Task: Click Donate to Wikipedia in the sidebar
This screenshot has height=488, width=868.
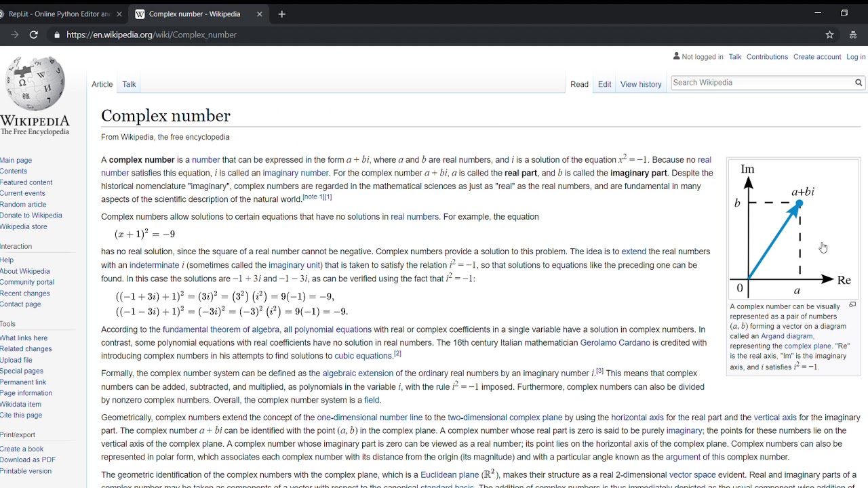Action: (31, 216)
